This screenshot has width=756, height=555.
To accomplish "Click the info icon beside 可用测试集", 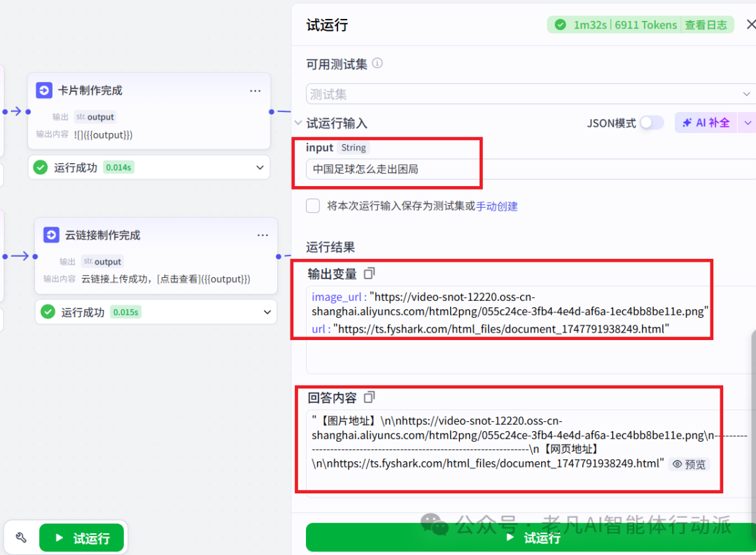I will pos(377,63).
